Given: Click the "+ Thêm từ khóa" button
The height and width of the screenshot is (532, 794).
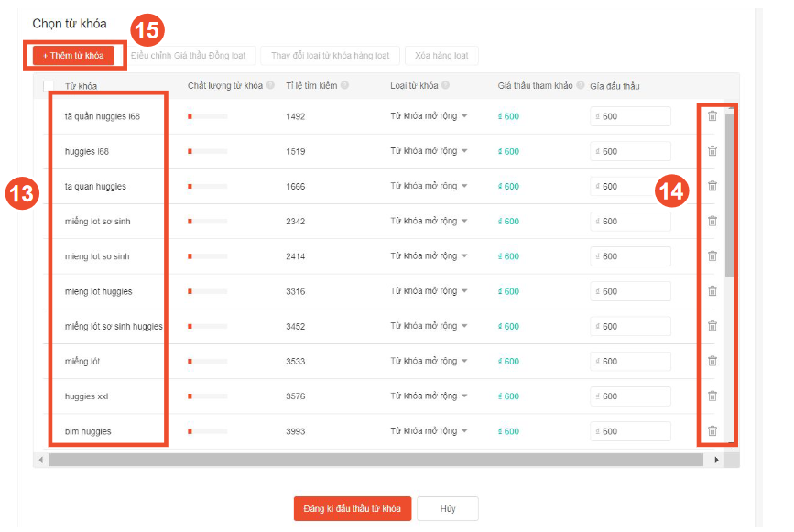Looking at the screenshot, I should coord(73,55).
